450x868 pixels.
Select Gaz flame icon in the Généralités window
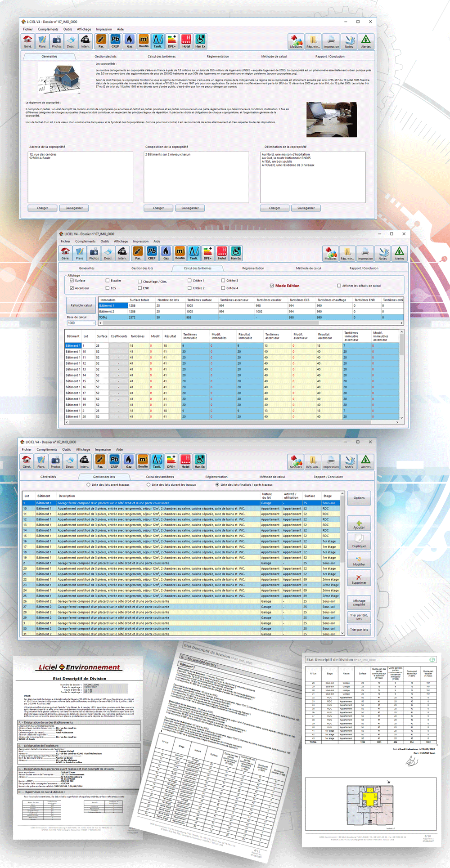[x=130, y=41]
